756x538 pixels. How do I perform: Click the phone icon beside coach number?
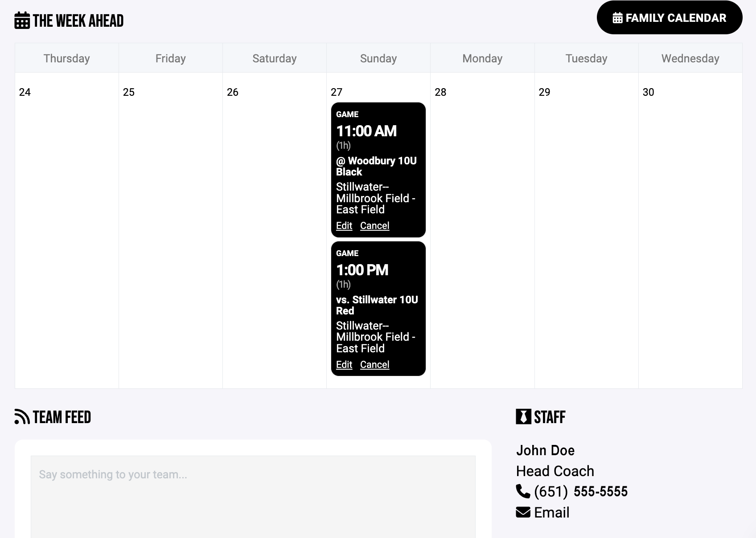coord(523,491)
